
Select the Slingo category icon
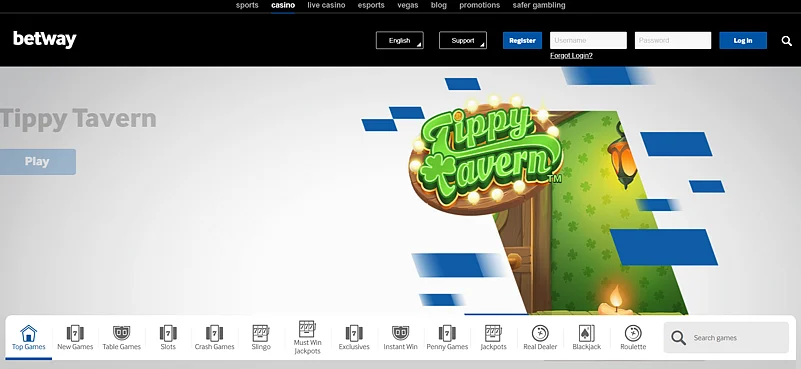261,333
